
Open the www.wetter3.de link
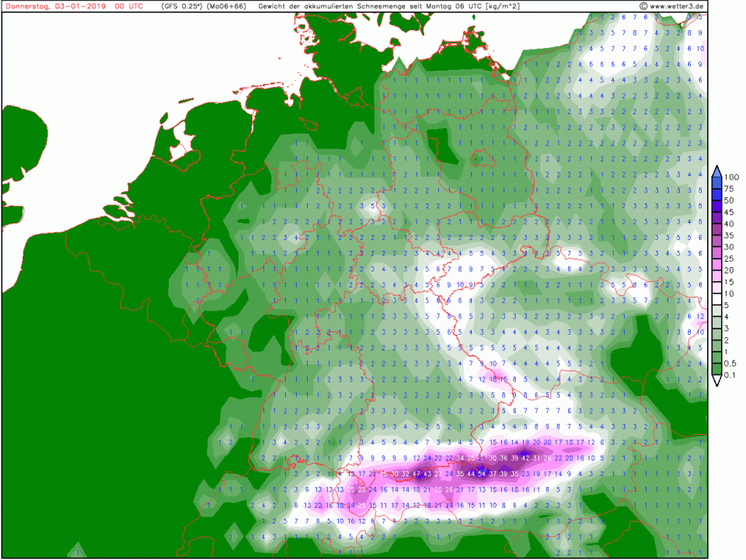click(x=677, y=6)
